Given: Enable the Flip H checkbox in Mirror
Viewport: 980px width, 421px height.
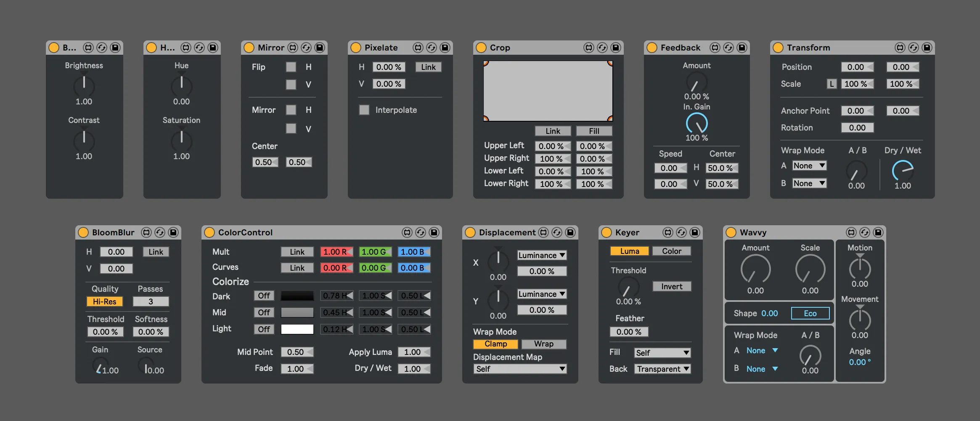Looking at the screenshot, I should tap(291, 67).
